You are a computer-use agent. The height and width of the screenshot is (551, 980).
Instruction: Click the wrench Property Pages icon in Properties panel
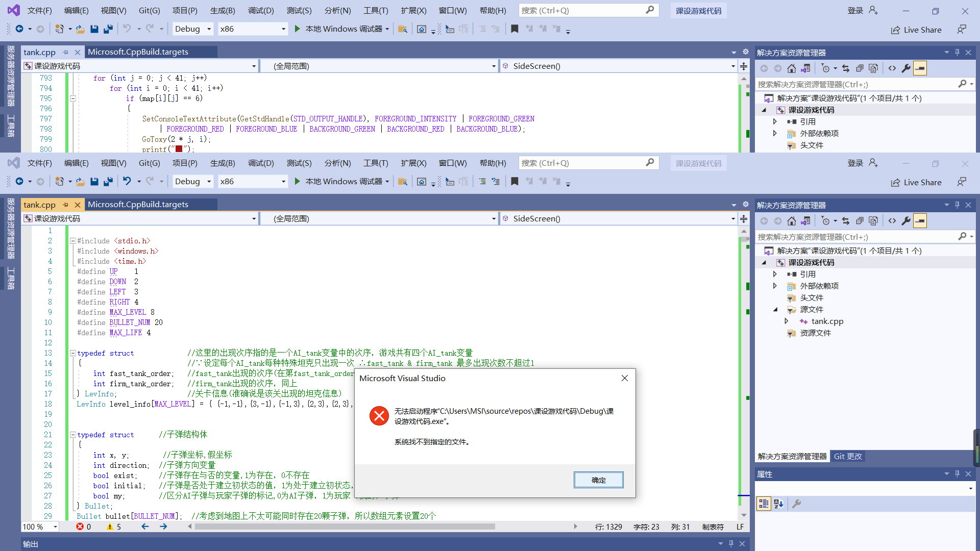click(x=796, y=504)
